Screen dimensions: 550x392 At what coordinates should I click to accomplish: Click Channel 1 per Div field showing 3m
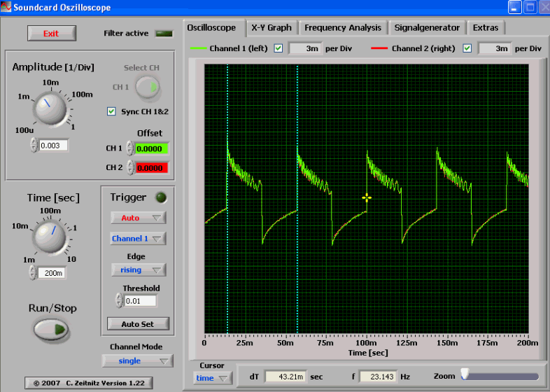tap(304, 48)
